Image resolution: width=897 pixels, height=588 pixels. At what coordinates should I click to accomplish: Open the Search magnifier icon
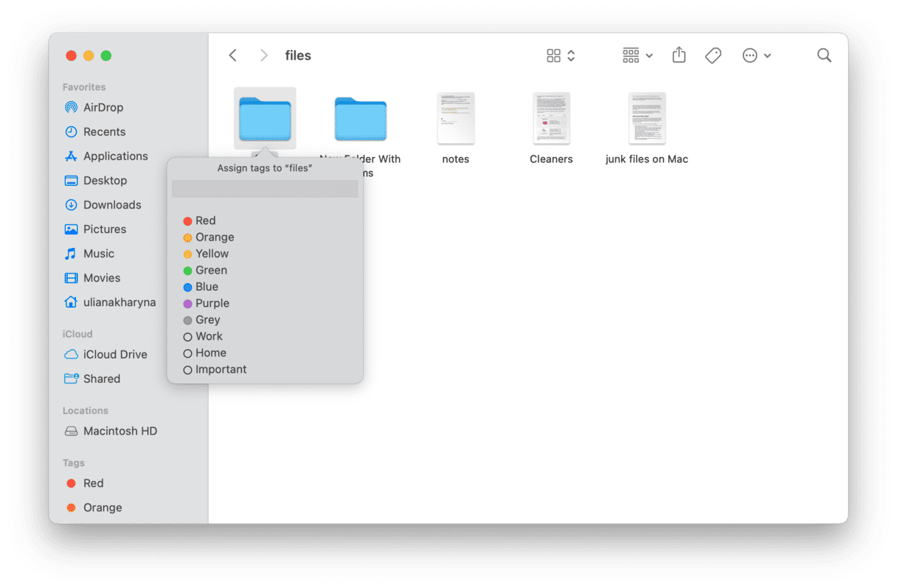pos(824,55)
